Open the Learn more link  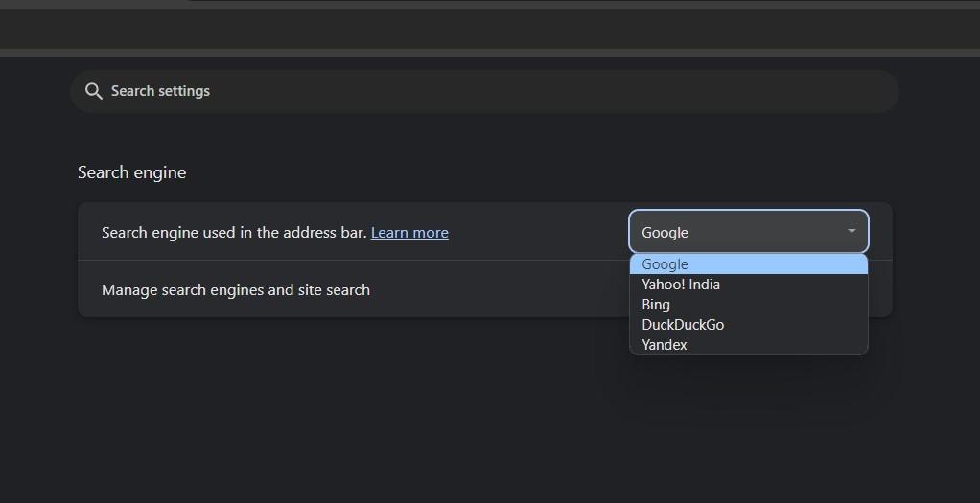(409, 233)
